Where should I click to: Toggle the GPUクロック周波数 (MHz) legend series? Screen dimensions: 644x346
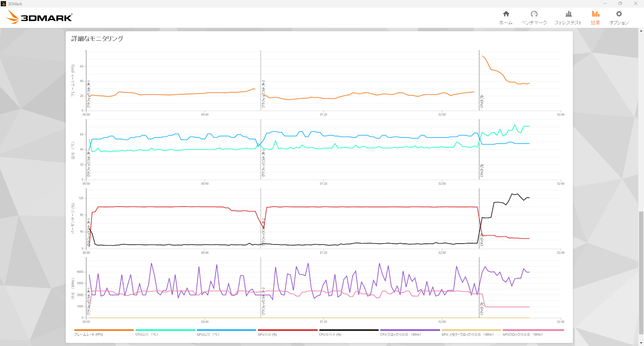(x=533, y=332)
